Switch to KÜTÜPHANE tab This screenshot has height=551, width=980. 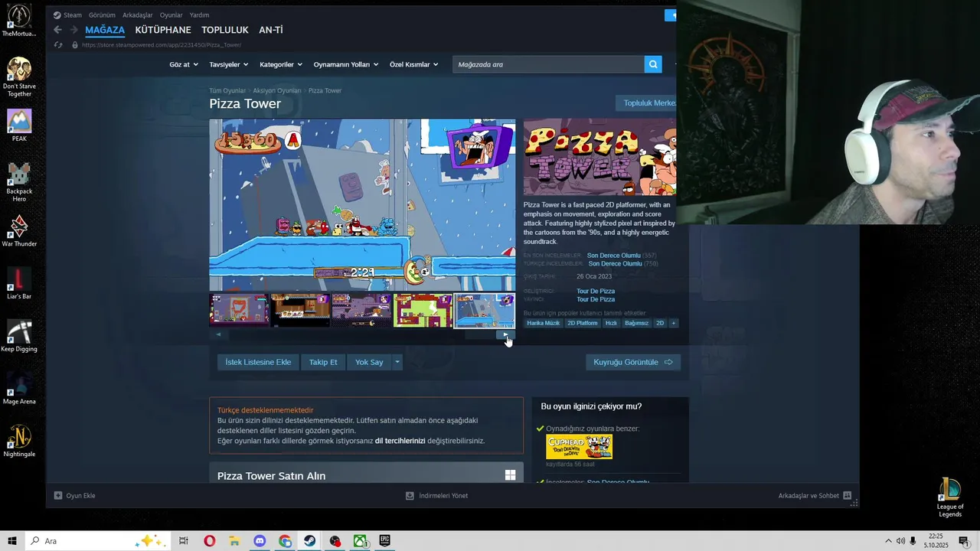coord(163,30)
